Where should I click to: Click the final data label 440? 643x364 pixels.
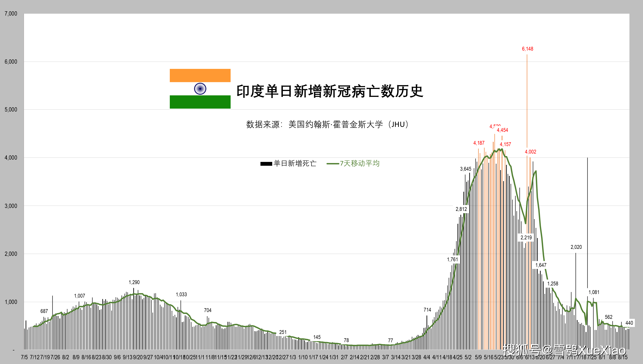(629, 323)
